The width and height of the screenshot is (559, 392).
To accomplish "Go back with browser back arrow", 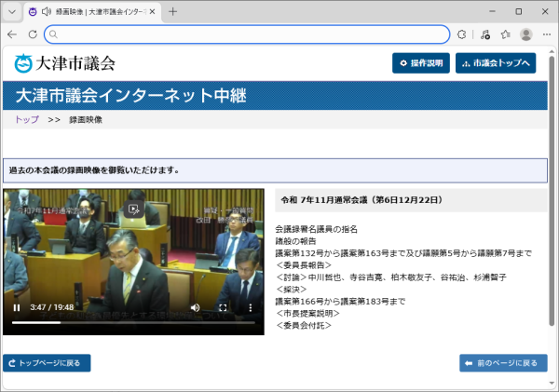I will coord(12,34).
